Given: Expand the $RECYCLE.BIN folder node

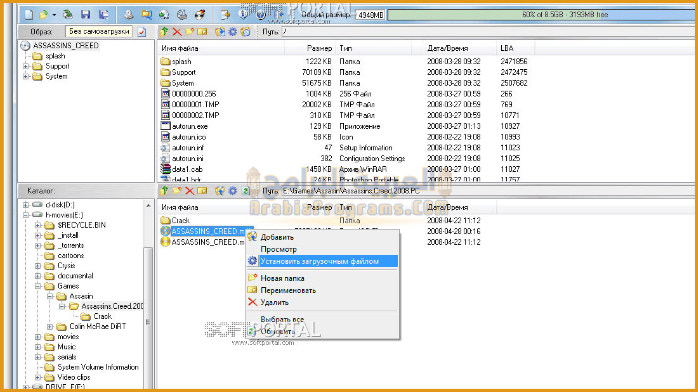Looking at the screenshot, I should point(38,225).
